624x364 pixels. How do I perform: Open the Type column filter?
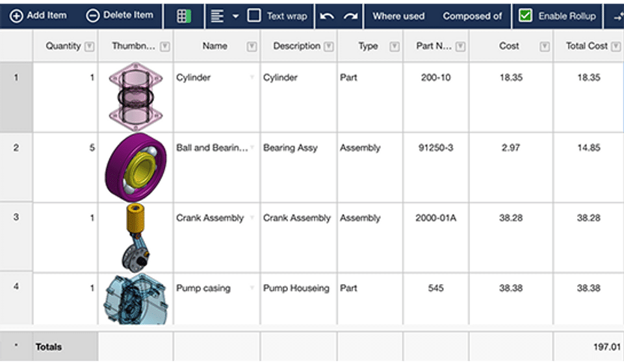point(395,47)
